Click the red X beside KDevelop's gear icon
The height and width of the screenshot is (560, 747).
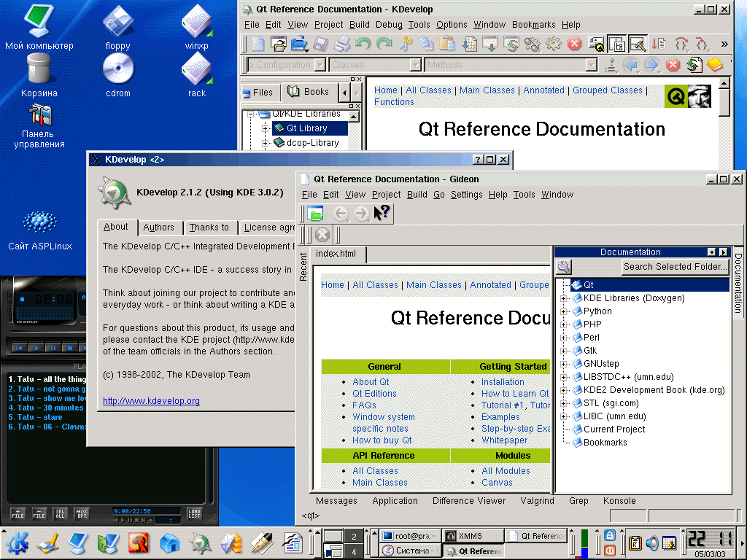pyautogui.click(x=575, y=44)
